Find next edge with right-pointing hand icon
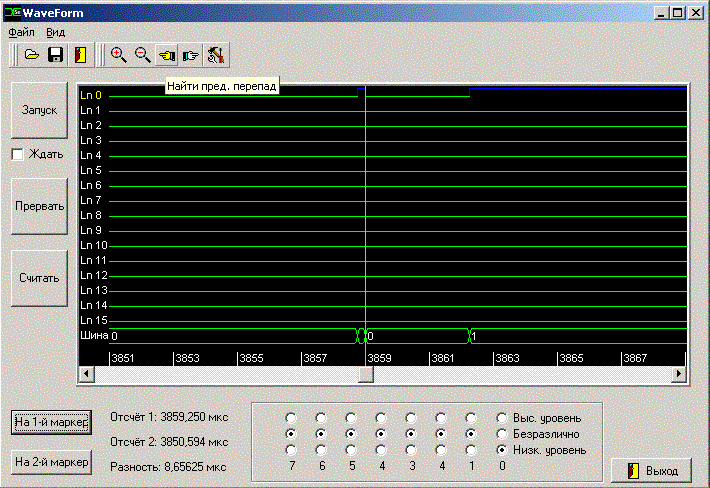710x488 pixels. coord(191,55)
